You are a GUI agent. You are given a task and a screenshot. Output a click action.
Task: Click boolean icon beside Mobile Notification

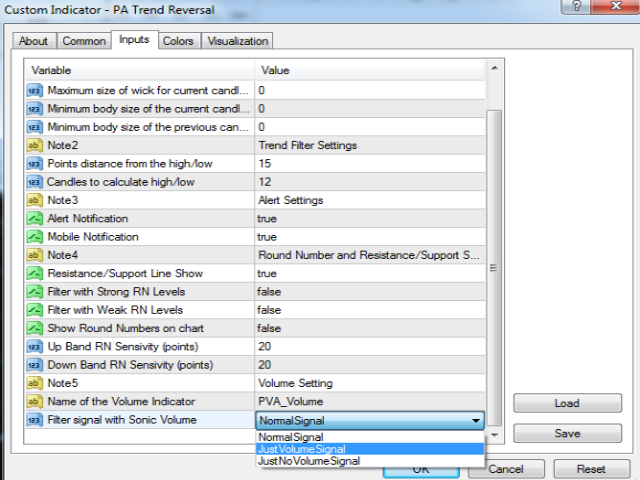tap(35, 237)
